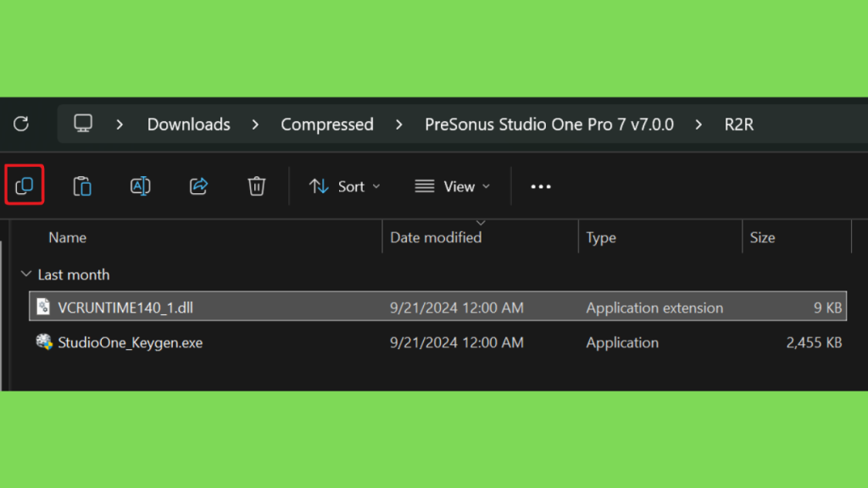Go to PreSonus Studio One Pro 7 v7.0.0 folder
Viewport: 868px width, 488px height.
click(x=549, y=125)
